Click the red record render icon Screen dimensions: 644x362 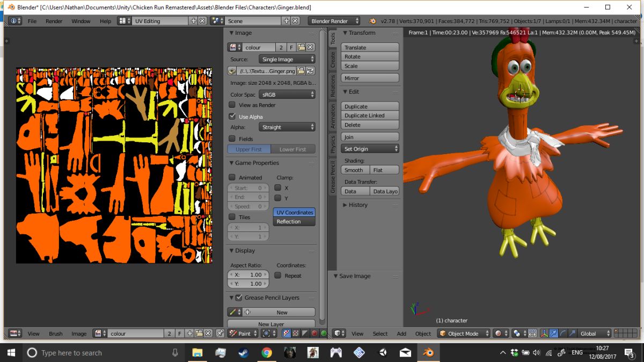point(314,334)
